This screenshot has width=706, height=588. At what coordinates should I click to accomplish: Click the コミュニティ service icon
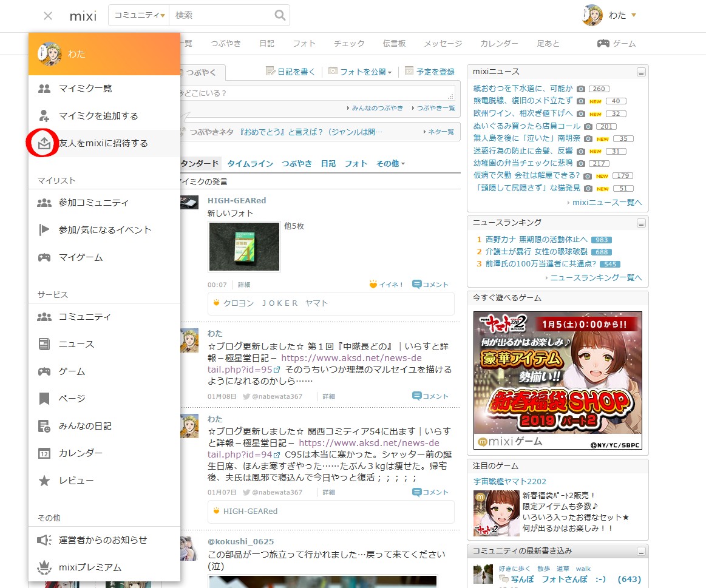(44, 317)
